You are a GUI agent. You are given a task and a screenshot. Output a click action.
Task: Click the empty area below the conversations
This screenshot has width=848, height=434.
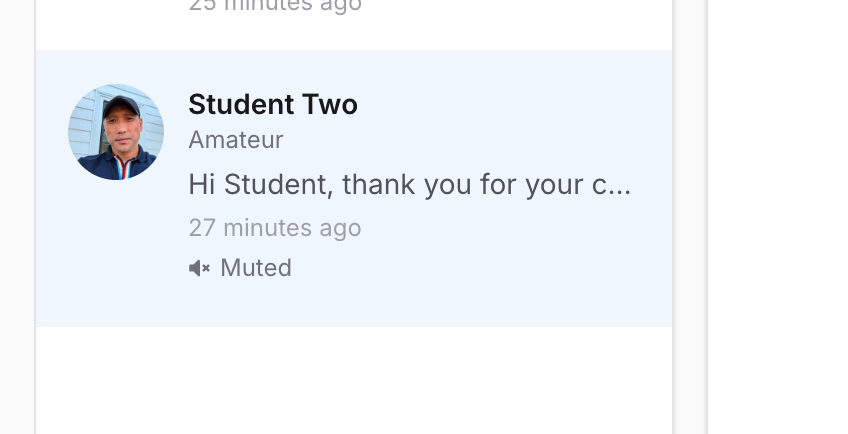tap(353, 380)
